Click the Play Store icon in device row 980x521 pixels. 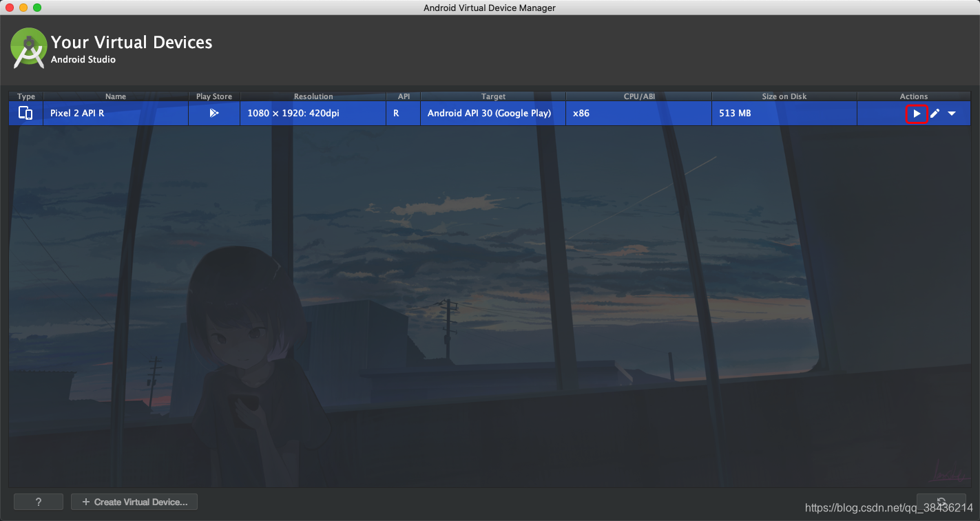point(214,113)
